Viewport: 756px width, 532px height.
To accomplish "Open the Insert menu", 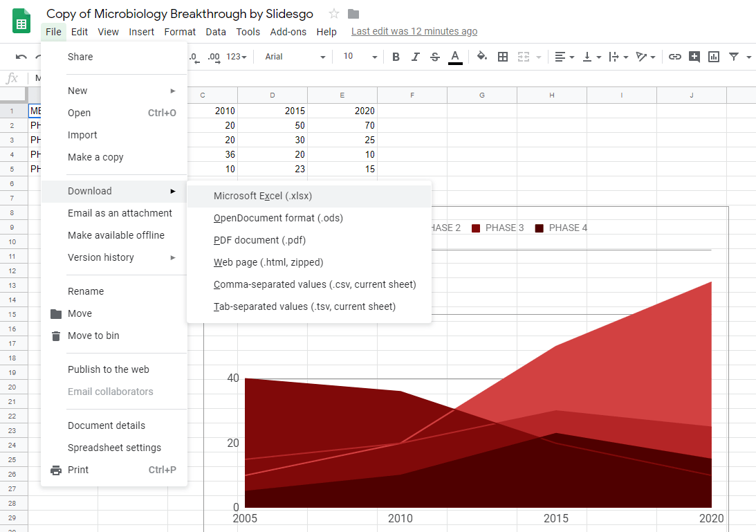I will [x=142, y=32].
